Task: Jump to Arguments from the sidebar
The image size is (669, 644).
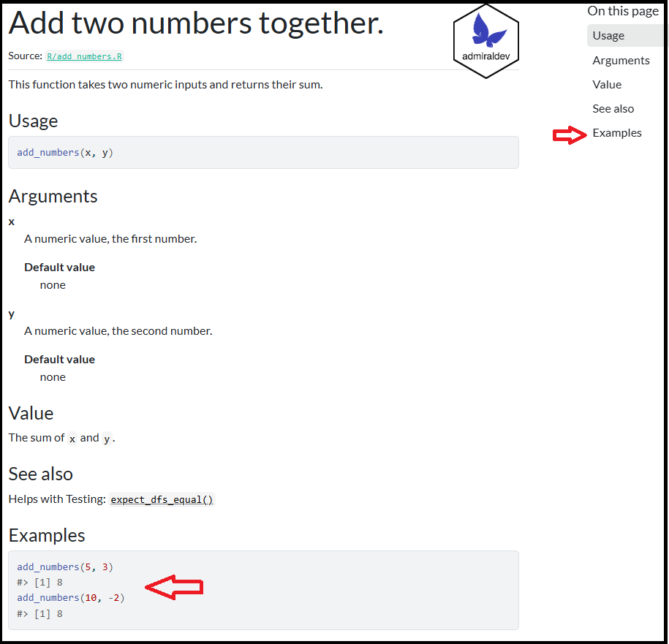Action: click(621, 61)
